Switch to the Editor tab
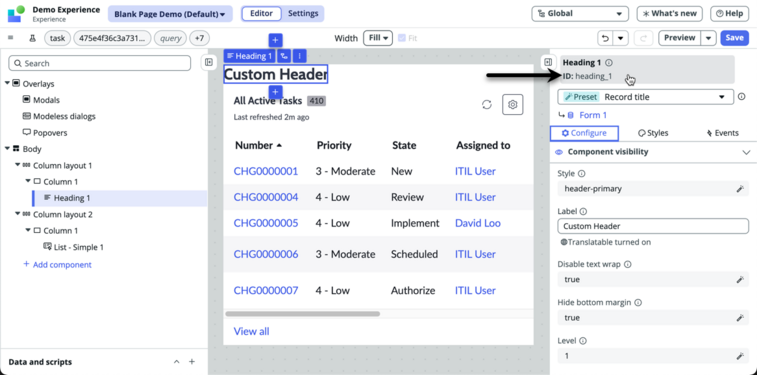Screen dimensions: 757x375 coord(261,14)
